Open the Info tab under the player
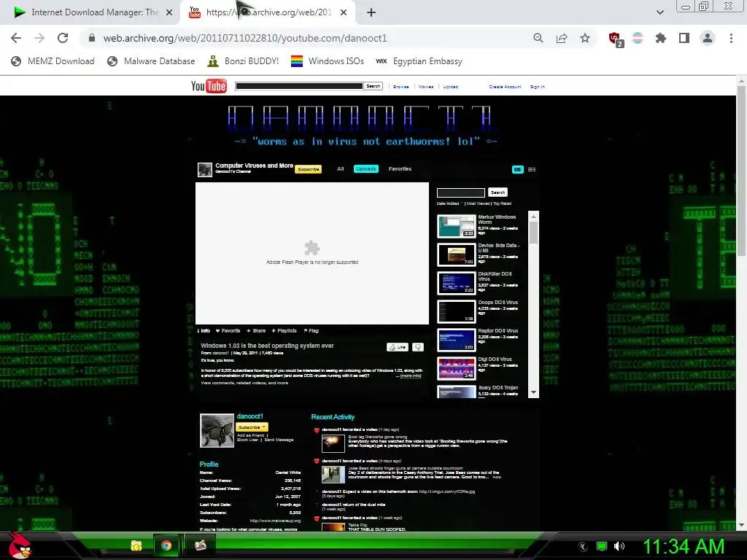This screenshot has width=747, height=560. (204, 330)
